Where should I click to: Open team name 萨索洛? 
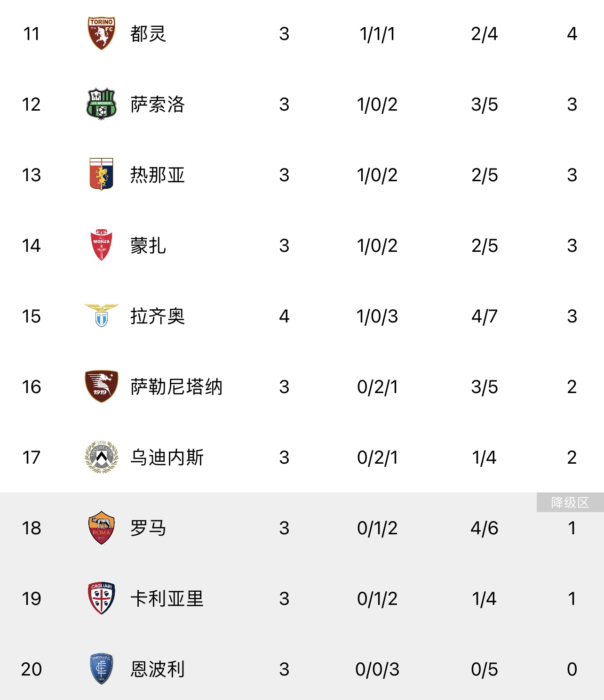(x=158, y=105)
